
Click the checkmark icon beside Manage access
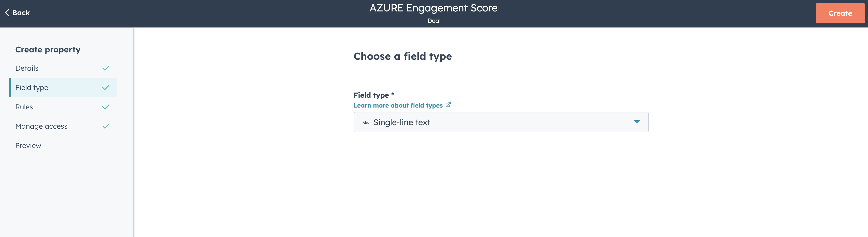tap(106, 126)
